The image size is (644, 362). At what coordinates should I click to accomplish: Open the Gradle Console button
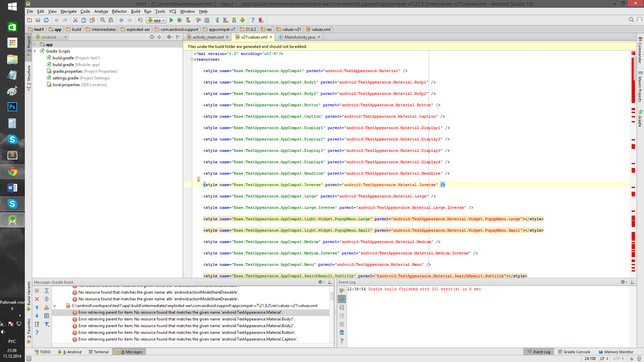[574, 352]
